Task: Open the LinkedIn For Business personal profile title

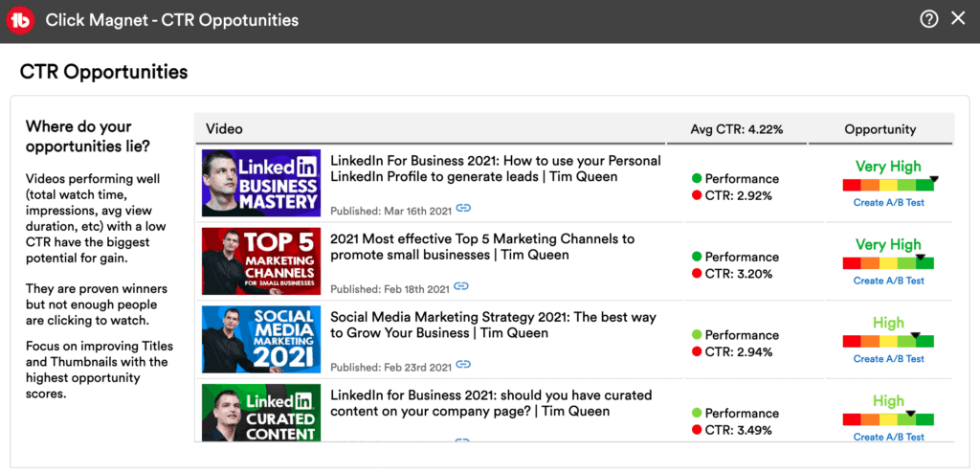Action: point(495,169)
